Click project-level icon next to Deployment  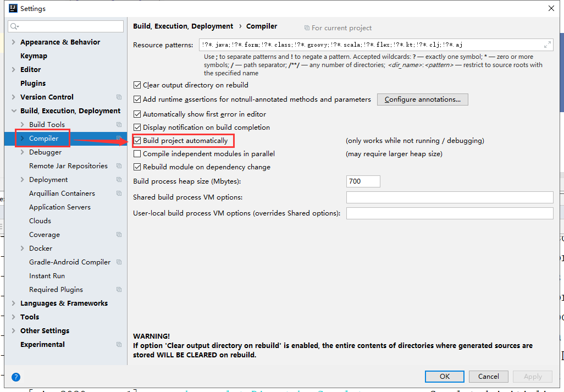point(119,179)
